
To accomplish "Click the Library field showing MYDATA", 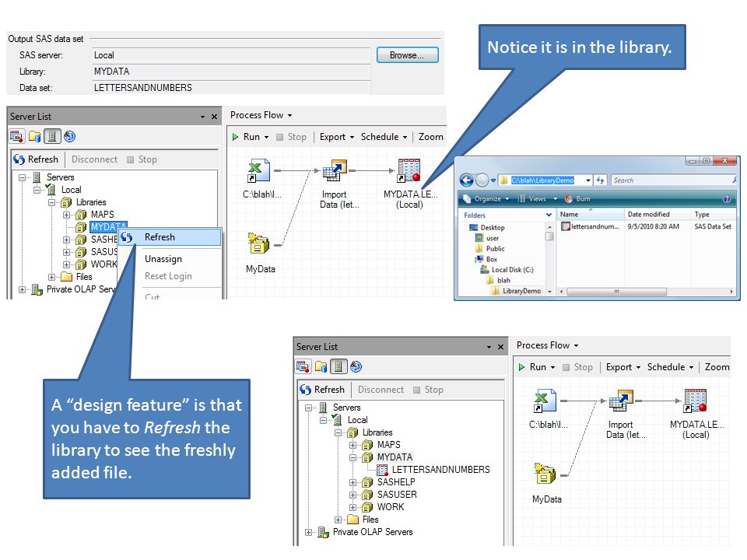I will click(231, 72).
